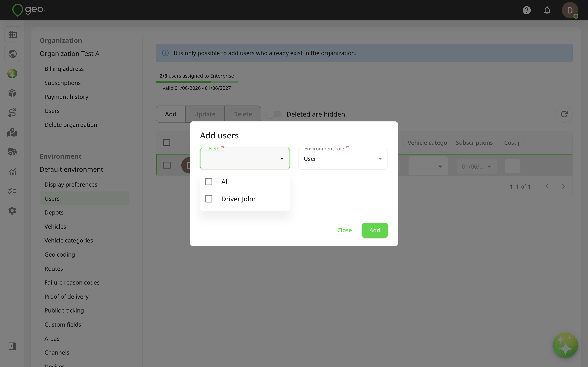
Task: Open the globe environment icon in sidebar
Action: 12,54
